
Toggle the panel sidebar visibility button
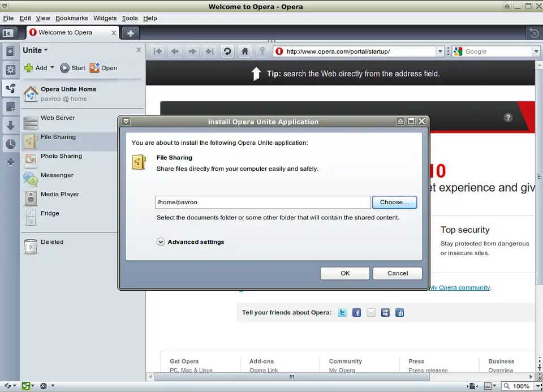8,33
